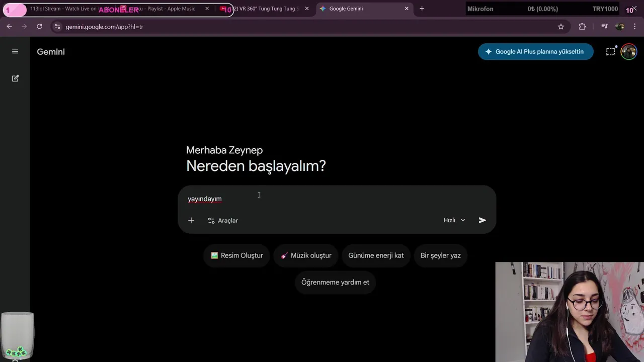
Task: Close the Apple Music Playlist tab
Action: point(207,9)
